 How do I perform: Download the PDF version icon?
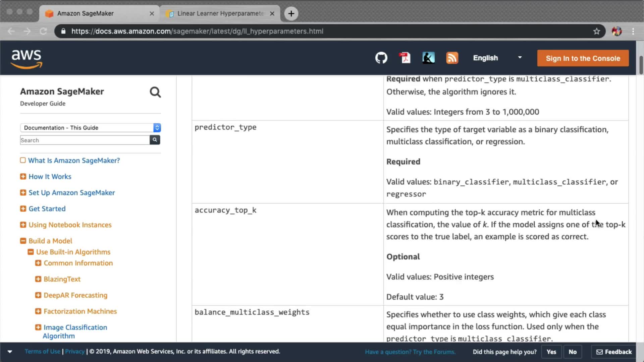405,58
